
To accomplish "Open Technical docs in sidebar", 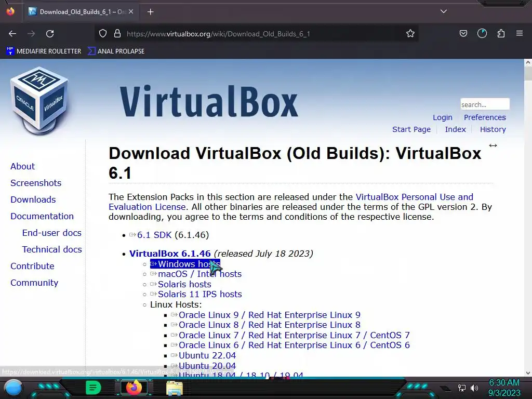I will click(52, 250).
